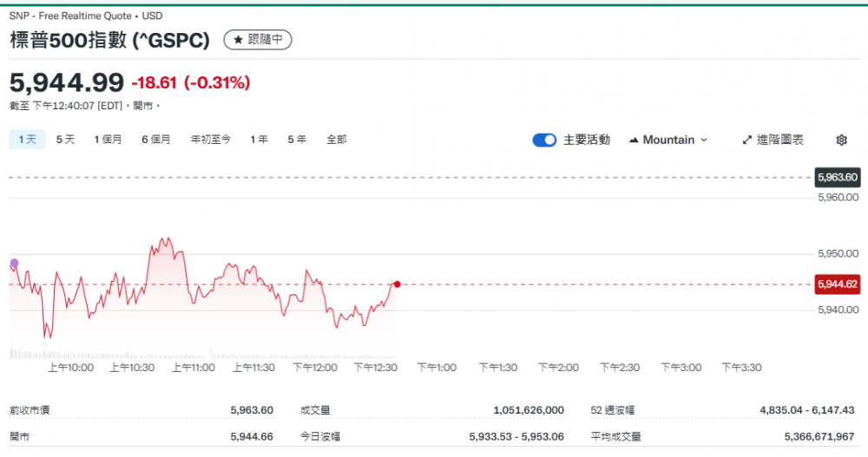
Task: Switch to the 1年 range
Action: point(259,139)
